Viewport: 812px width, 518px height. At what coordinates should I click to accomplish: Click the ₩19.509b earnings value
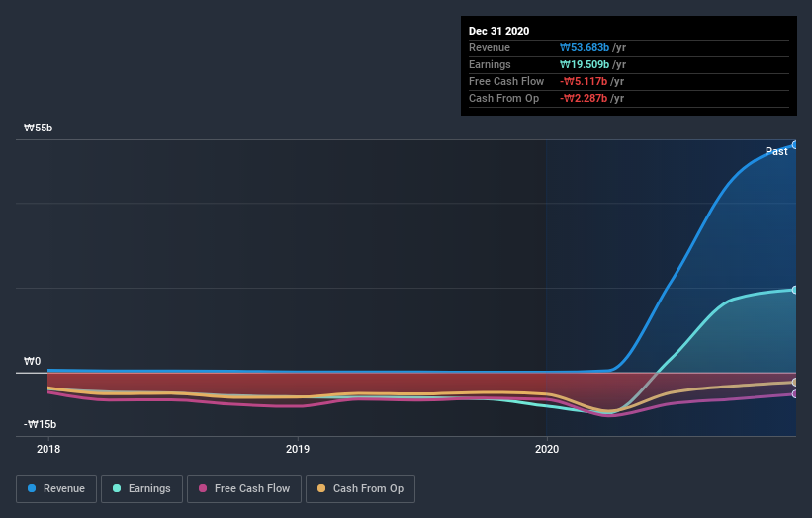point(585,64)
